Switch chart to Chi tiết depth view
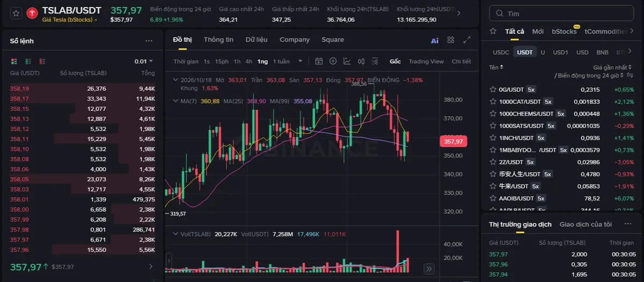This screenshot has height=282, width=644. [462, 61]
